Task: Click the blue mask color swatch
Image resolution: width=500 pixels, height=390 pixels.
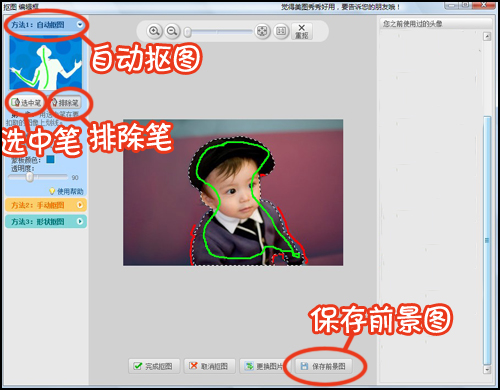Action: click(50, 159)
